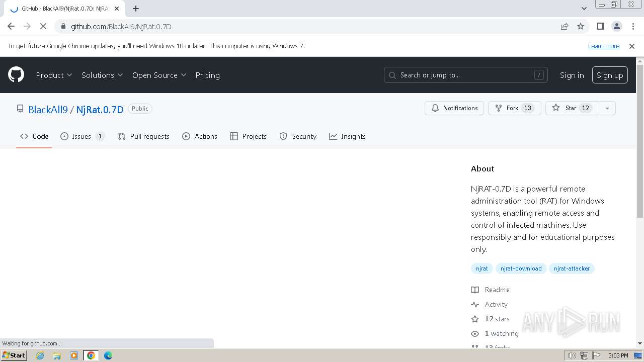
Task: Click the Sign up button
Action: click(610, 75)
